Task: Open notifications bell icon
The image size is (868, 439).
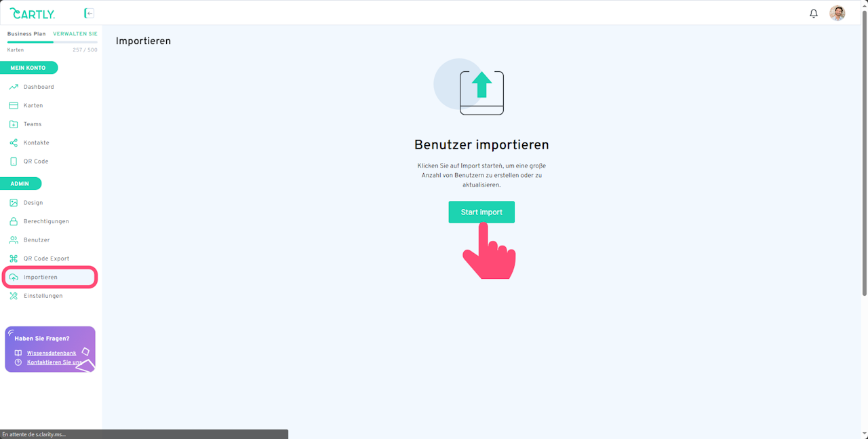Action: [814, 14]
